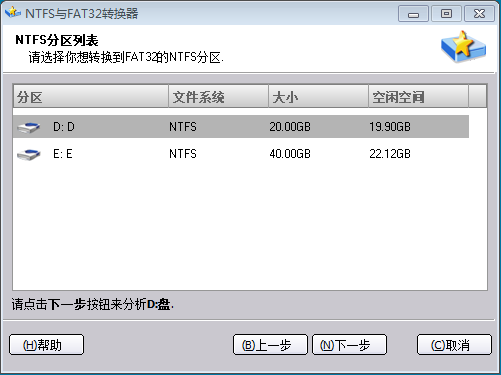Screen dimensions: 501x375
Task: Click the D: drive icon in the list
Action: (29, 127)
